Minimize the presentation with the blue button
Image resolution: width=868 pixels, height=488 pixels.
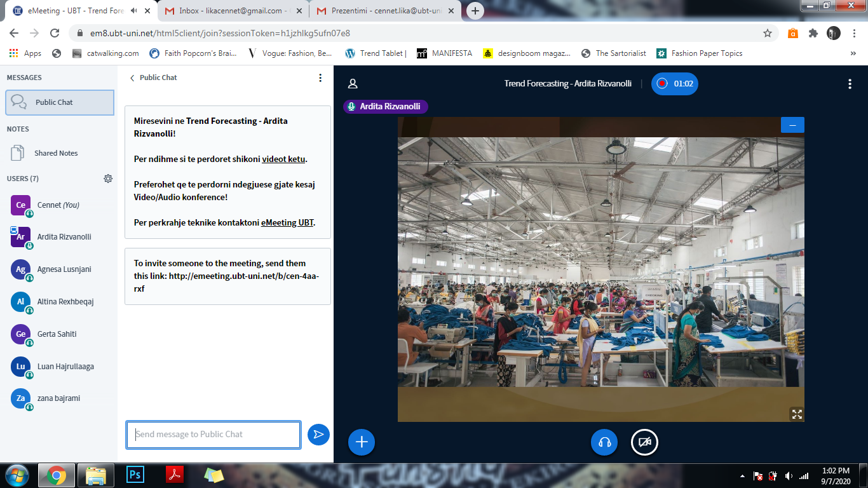point(792,125)
